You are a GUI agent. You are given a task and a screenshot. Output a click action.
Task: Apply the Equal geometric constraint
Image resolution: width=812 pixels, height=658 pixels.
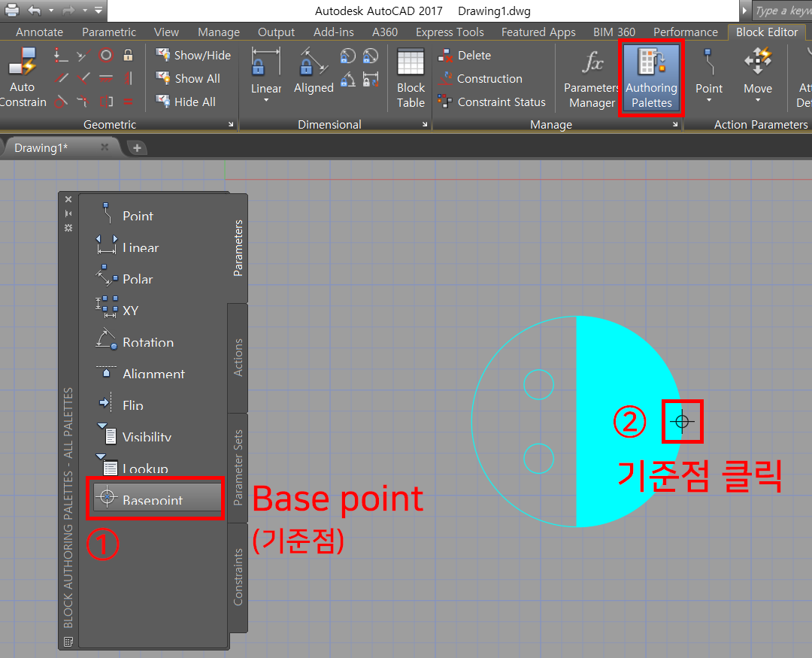tap(128, 102)
